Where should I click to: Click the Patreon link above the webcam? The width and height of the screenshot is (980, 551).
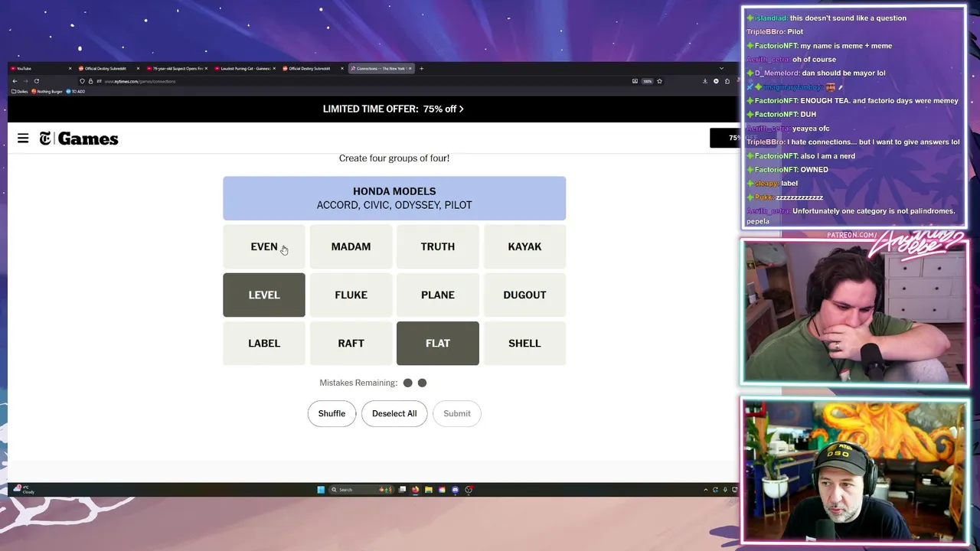852,235
